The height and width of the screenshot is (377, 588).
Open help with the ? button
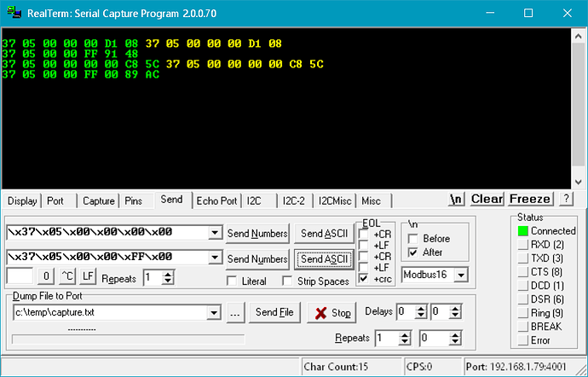click(566, 199)
